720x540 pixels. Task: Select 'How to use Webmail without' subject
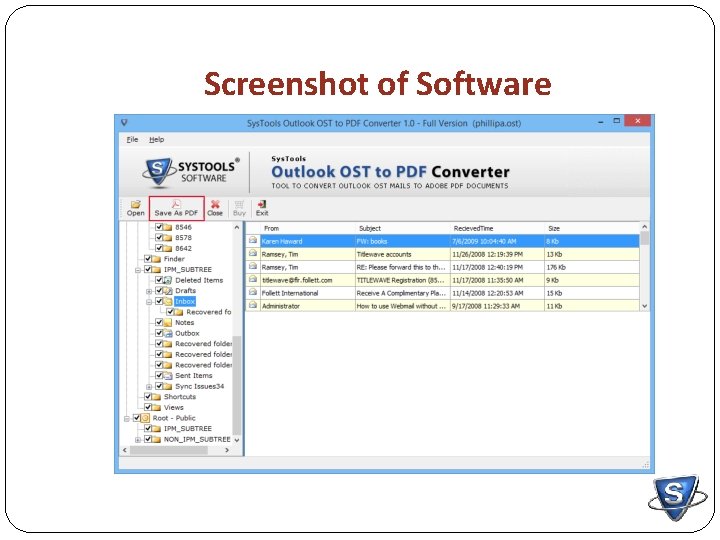tap(401, 306)
